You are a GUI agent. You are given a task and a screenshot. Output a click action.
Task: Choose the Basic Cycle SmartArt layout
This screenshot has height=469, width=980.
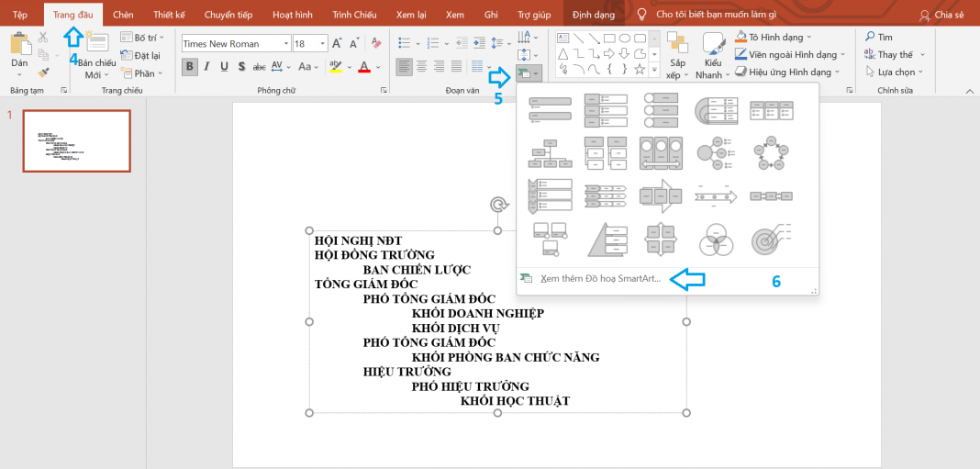pyautogui.click(x=771, y=151)
